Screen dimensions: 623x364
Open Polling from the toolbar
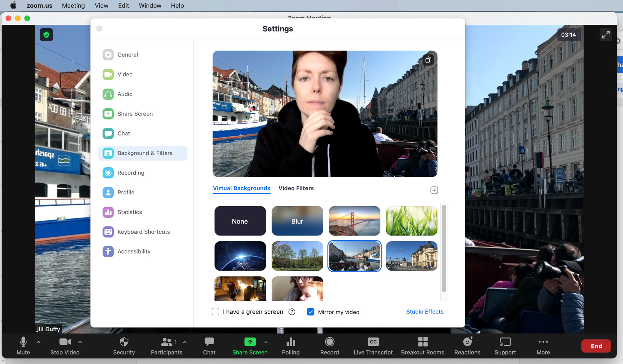(x=291, y=346)
